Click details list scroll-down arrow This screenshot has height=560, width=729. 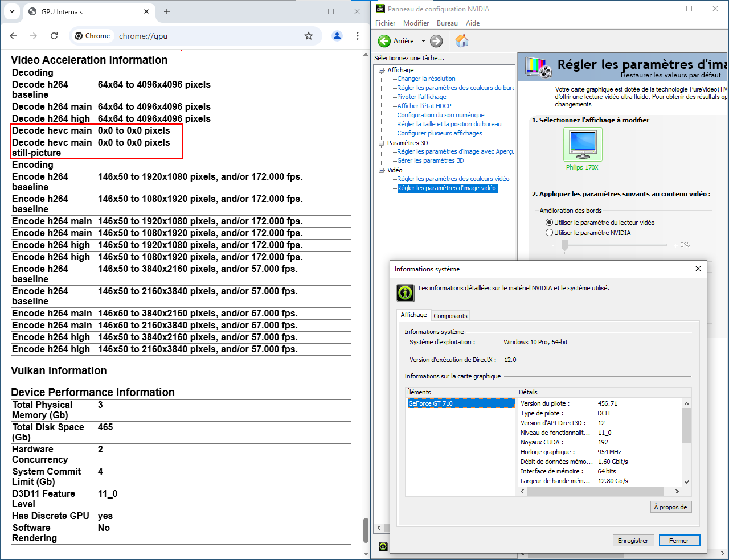(686, 481)
